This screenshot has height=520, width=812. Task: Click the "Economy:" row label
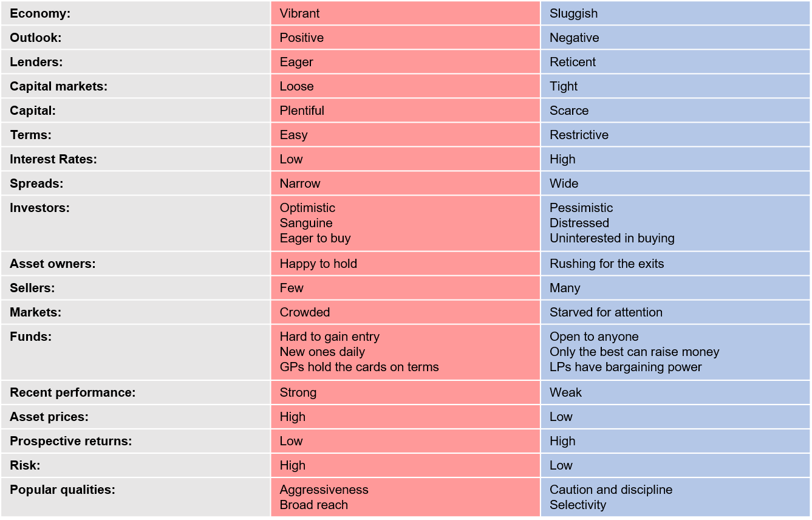pos(40,13)
